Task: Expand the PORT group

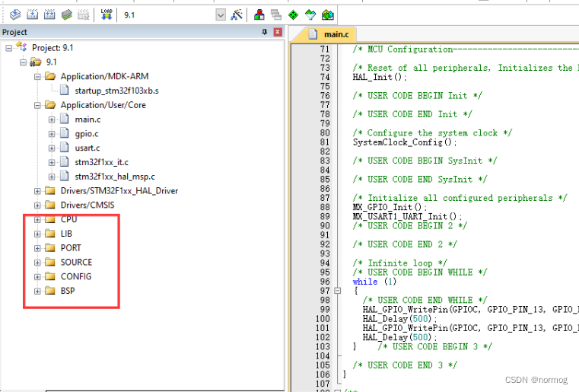Action: [x=37, y=248]
